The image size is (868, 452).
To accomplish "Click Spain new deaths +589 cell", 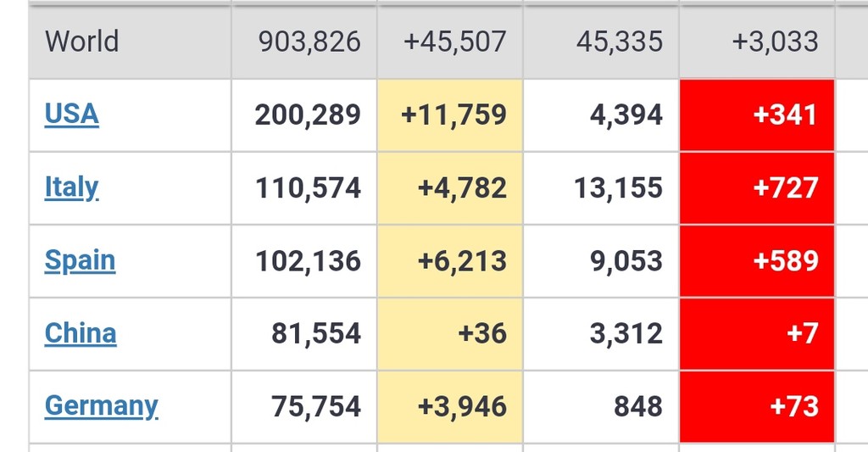I will click(x=785, y=260).
